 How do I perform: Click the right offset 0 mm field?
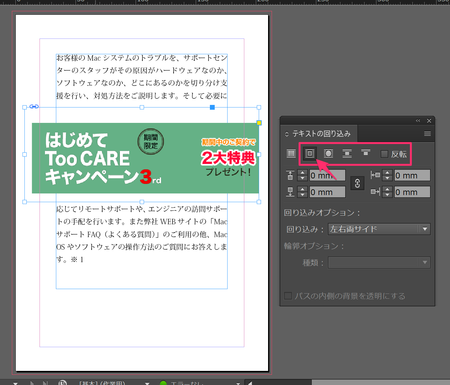point(412,192)
